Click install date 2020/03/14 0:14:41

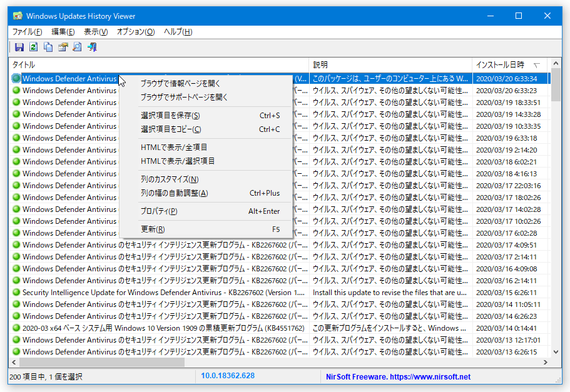point(506,328)
